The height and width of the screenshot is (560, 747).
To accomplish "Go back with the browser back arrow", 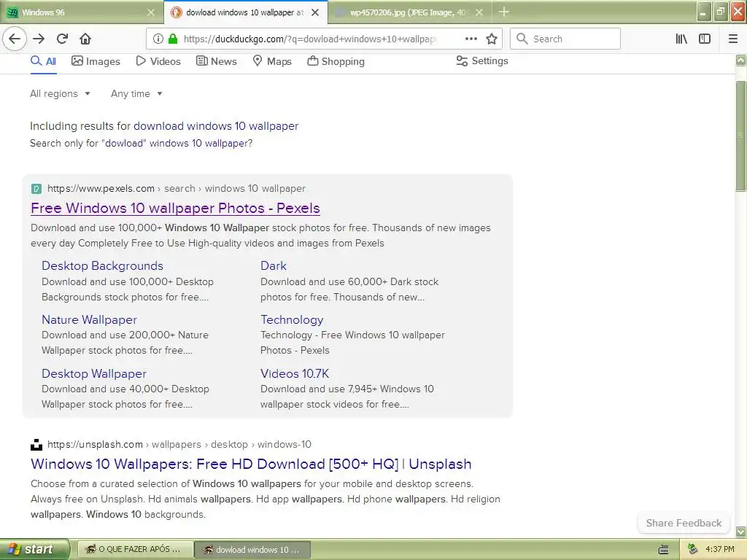I will point(15,39).
